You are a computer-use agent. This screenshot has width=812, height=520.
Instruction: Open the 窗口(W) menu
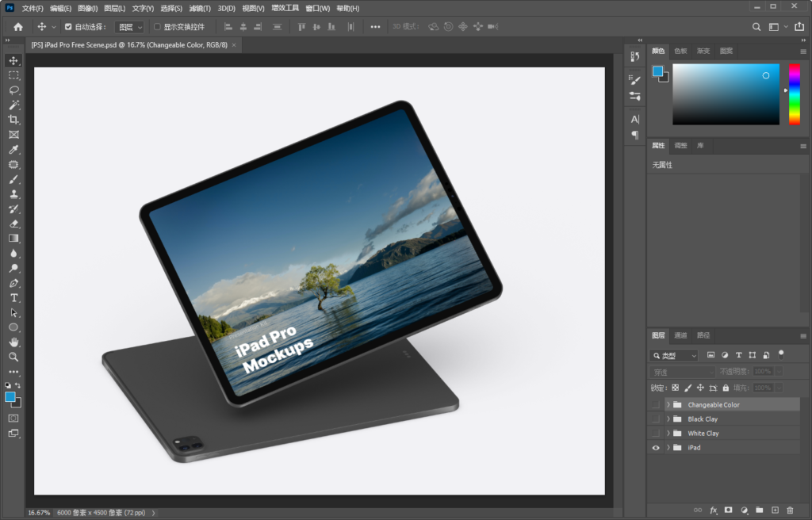(317, 8)
